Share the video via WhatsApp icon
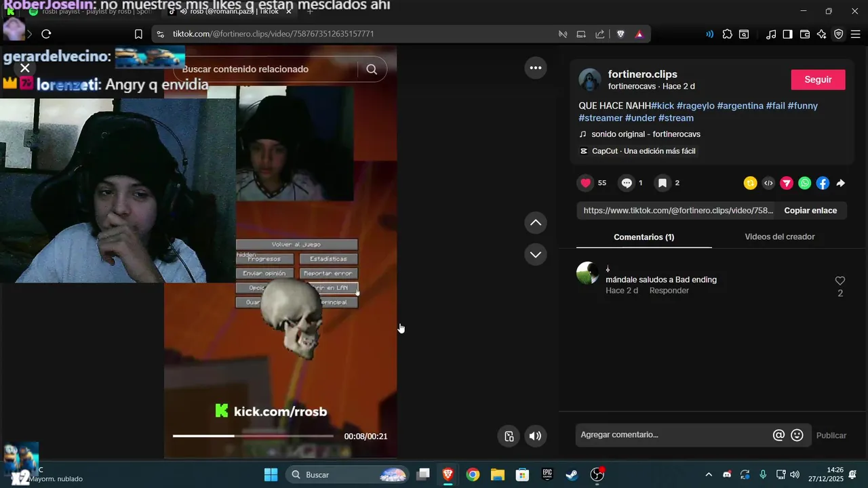Image resolution: width=868 pixels, height=488 pixels. [x=804, y=183]
